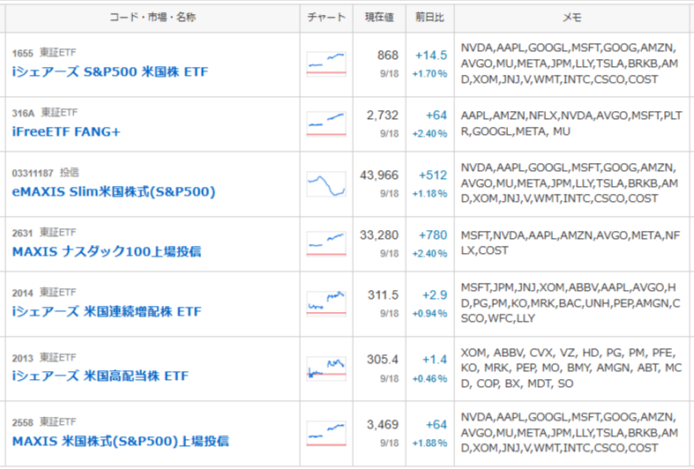Image resolution: width=694 pixels, height=469 pixels.
Task: Open the iFreeETF FANG+ link
Action: [66, 132]
